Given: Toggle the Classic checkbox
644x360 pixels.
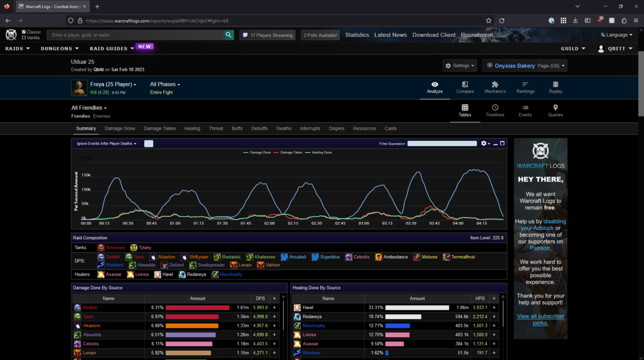Looking at the screenshot, I should coord(24,32).
